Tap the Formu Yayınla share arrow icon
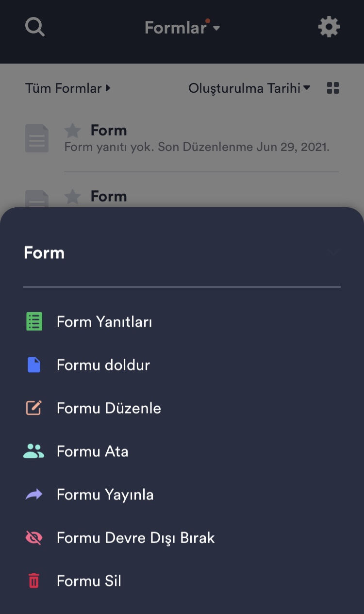The image size is (364, 614). 34,495
